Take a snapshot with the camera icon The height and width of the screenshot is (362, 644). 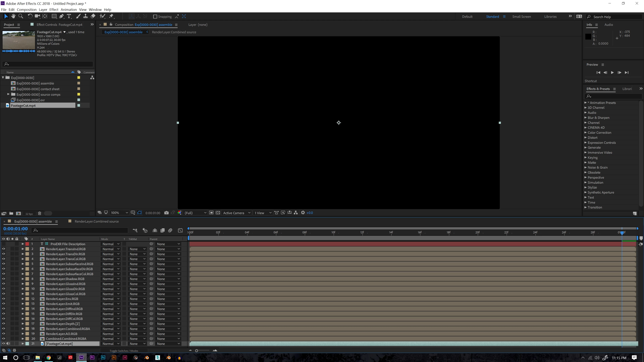[166, 213]
